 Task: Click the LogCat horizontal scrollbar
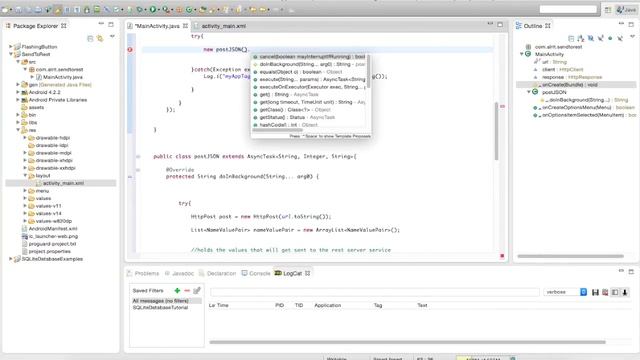coord(407,342)
